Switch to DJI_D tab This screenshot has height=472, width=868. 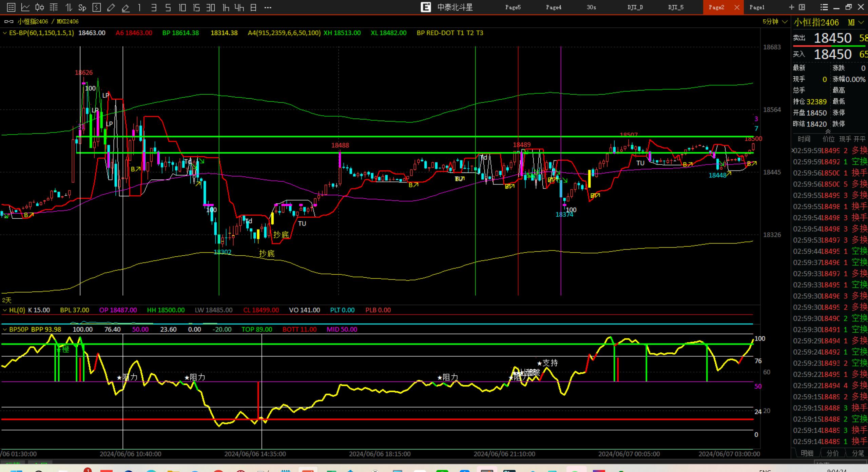click(635, 7)
